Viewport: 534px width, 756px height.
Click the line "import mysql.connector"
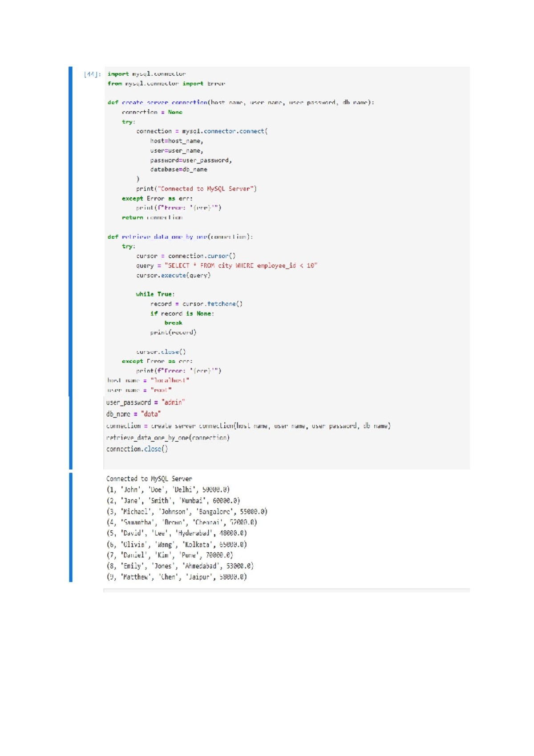(x=146, y=74)
